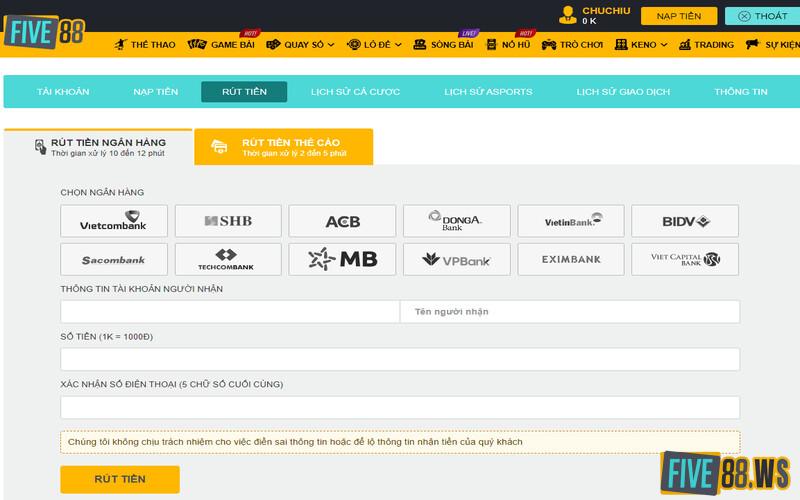
Task: Click the Quay Số dice icon
Action: point(273,44)
